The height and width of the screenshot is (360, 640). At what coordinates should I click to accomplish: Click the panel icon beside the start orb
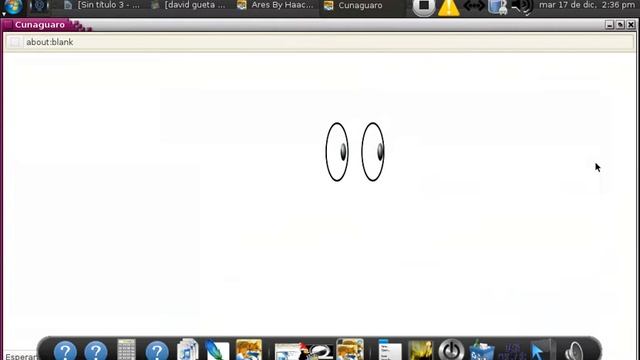40,6
